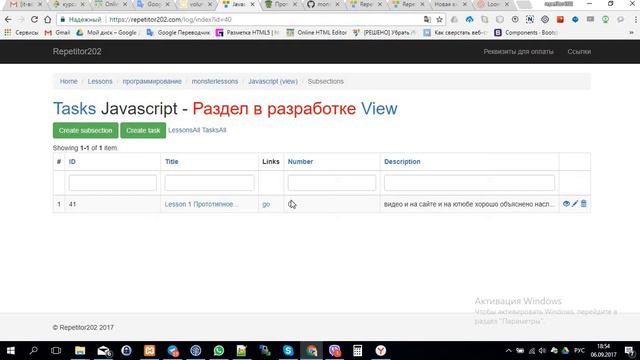Switch to the Новая вкладка tab
640x360 pixels.
pos(449,4)
